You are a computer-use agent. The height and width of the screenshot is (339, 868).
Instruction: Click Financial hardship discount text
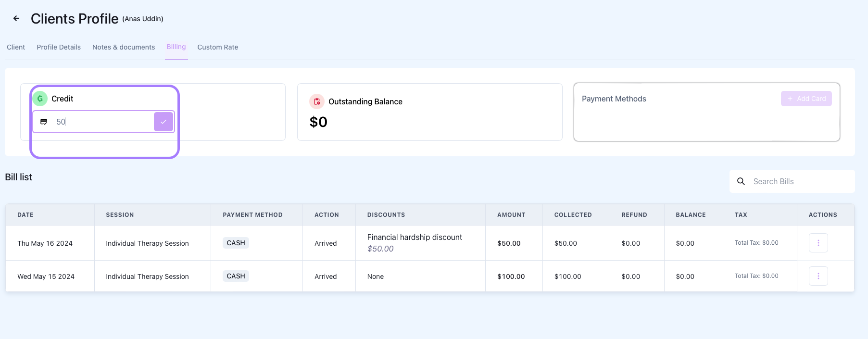pos(415,237)
